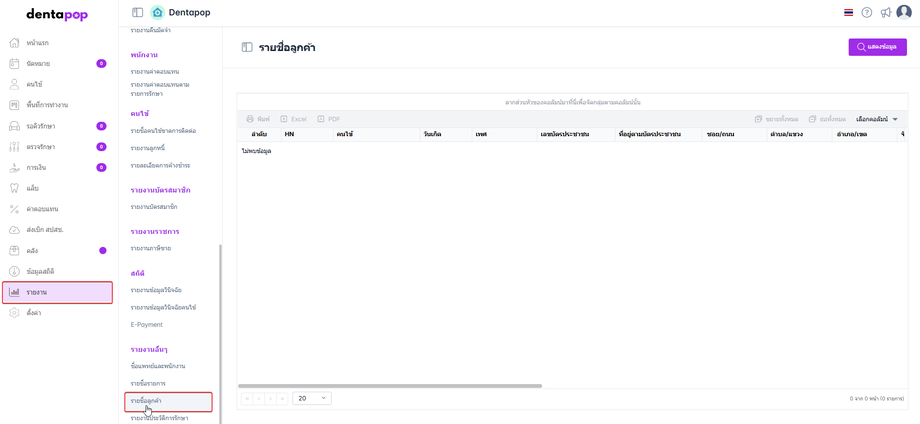The image size is (920, 424).
Task: Open the ตั้งค่า settings gear icon
Action: (15, 313)
